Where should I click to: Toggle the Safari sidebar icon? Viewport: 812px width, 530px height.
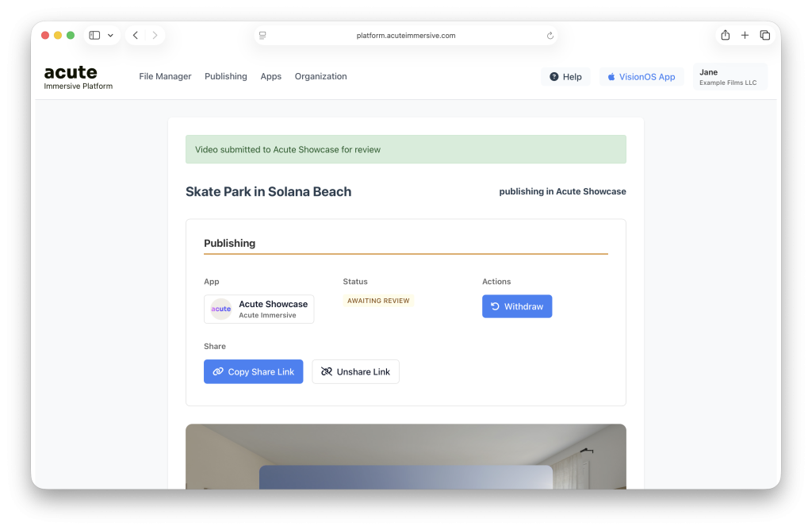pyautogui.click(x=94, y=36)
